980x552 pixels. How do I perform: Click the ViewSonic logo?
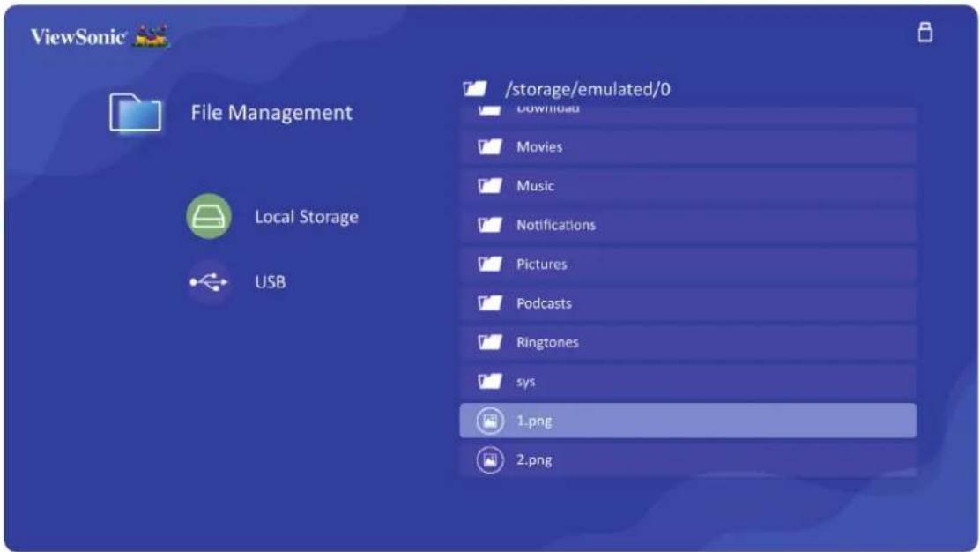pyautogui.click(x=100, y=37)
